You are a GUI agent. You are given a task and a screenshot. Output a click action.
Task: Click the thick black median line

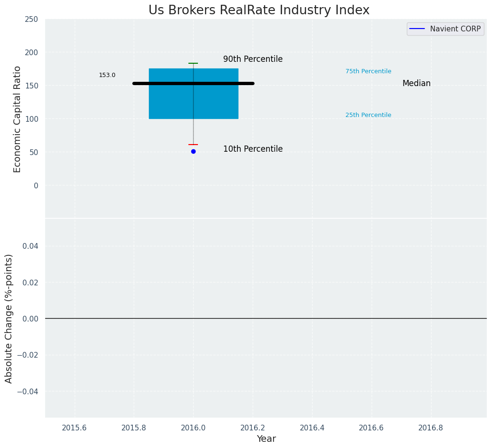(193, 83)
